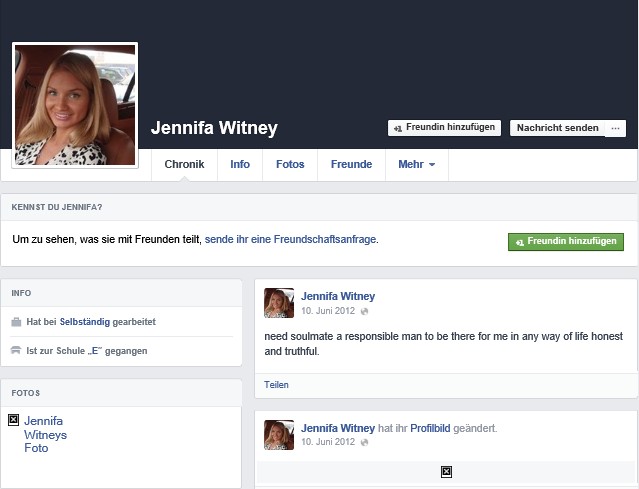Click globe privacy icon on soulmate post
Viewport: 639px width, 489px height.
click(x=364, y=311)
